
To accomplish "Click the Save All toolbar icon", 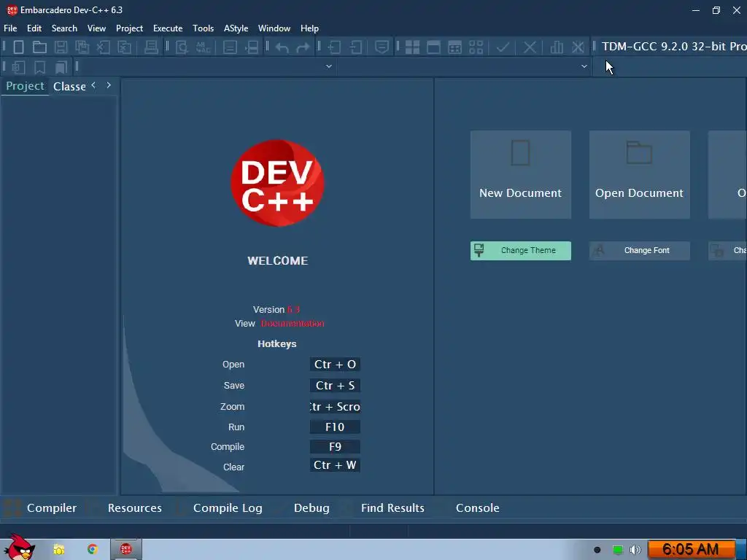I will [x=82, y=47].
